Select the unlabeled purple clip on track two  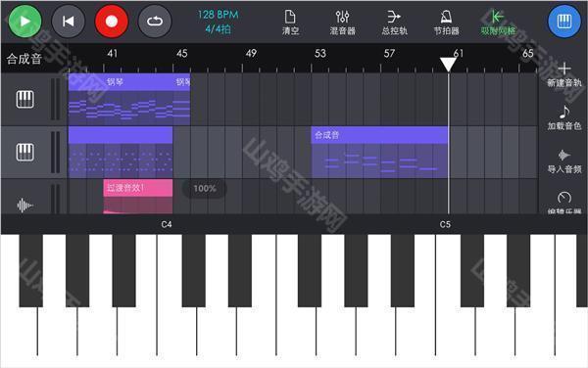121,153
